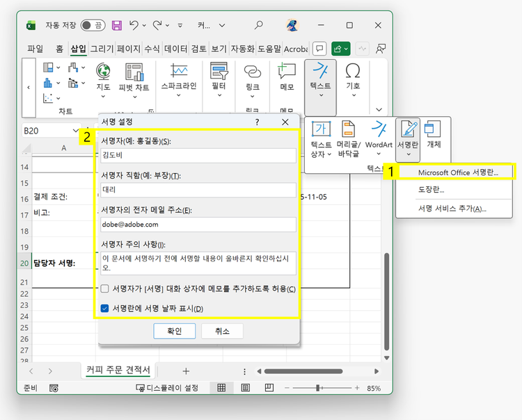The height and width of the screenshot is (420, 522).
Task: Click the Redo arrow icon
Action: [157, 25]
